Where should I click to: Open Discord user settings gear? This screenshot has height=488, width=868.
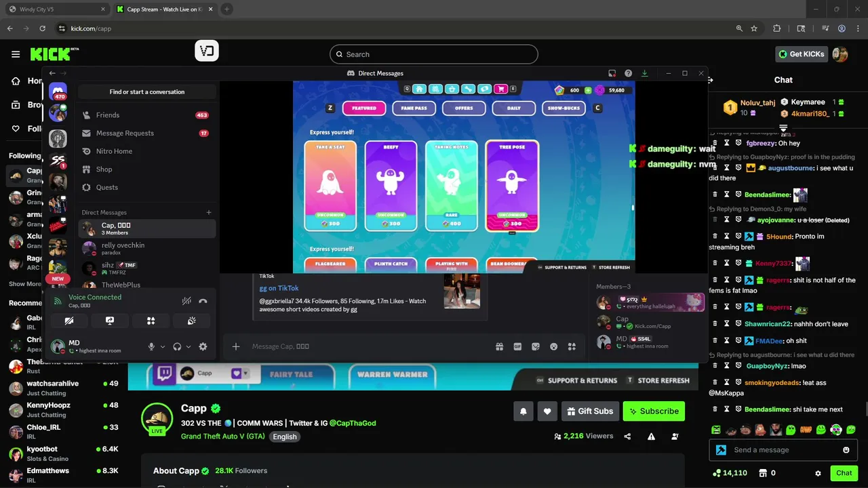[203, 346]
